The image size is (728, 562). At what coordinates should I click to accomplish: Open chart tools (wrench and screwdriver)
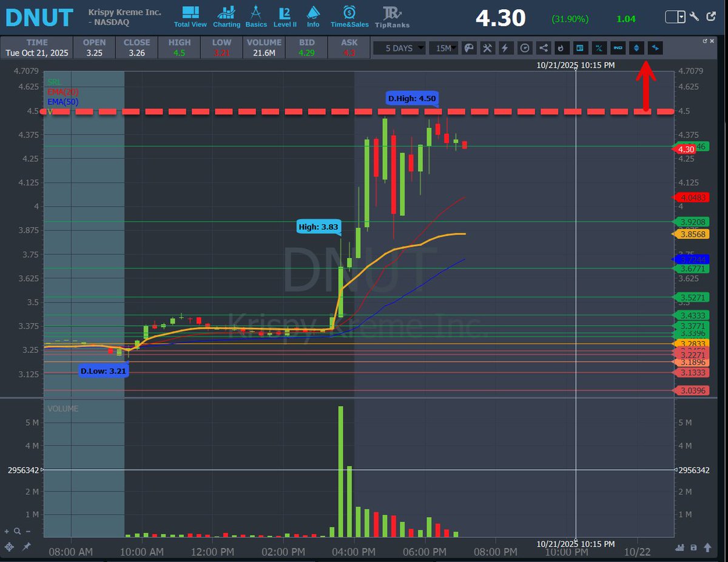point(487,48)
